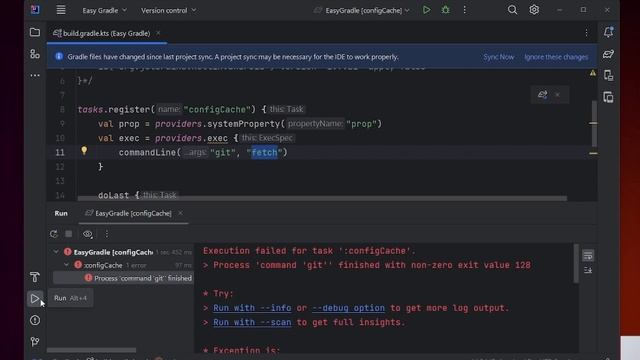Click the floating Gradle sync elephant icon
The width and height of the screenshot is (640, 360).
[x=542, y=95]
